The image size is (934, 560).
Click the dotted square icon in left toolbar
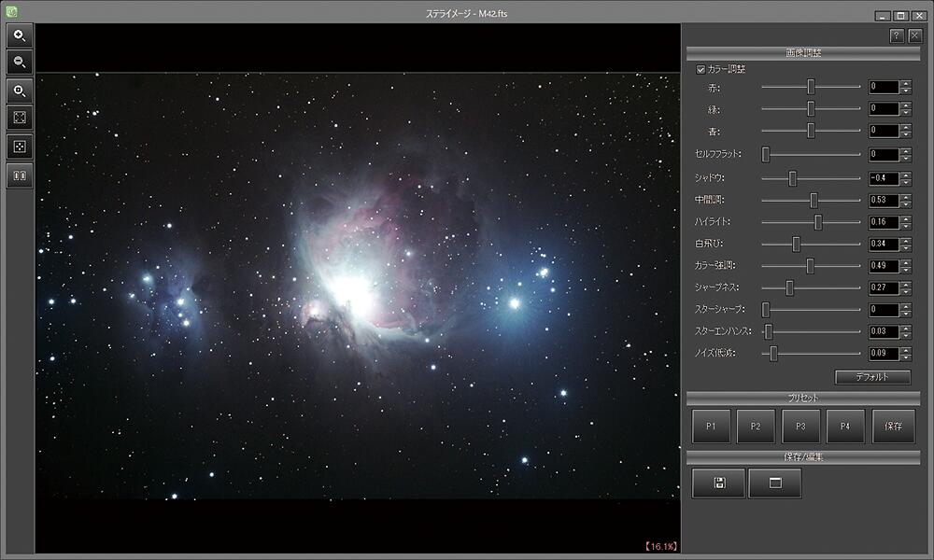tap(20, 147)
